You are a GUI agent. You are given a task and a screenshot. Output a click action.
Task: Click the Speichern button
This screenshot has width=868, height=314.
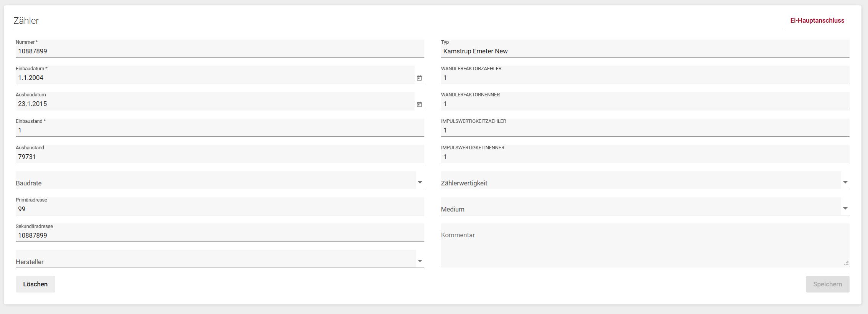click(x=827, y=284)
